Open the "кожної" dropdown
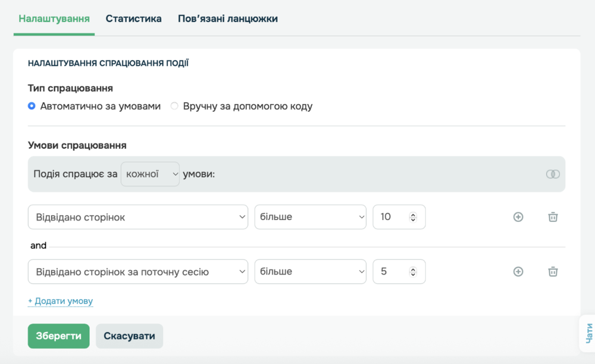 coord(150,173)
